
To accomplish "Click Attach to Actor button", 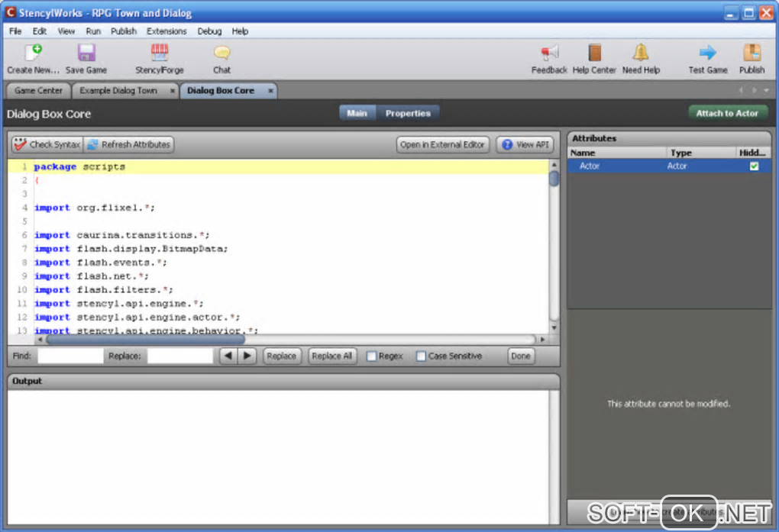I will click(727, 113).
